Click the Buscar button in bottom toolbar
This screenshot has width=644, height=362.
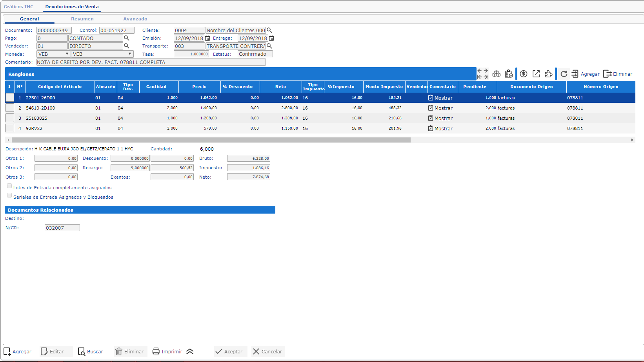(91, 351)
